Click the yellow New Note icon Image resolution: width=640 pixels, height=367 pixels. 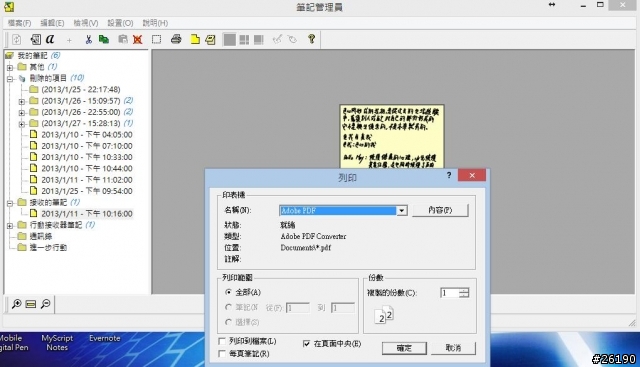pyautogui.click(x=195, y=40)
